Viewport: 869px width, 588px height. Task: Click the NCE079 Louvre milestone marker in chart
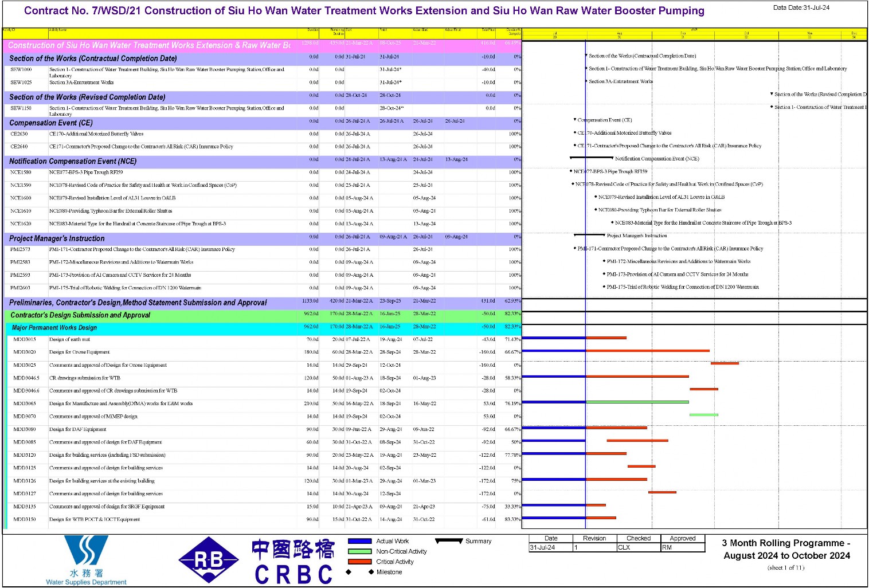[x=596, y=197]
